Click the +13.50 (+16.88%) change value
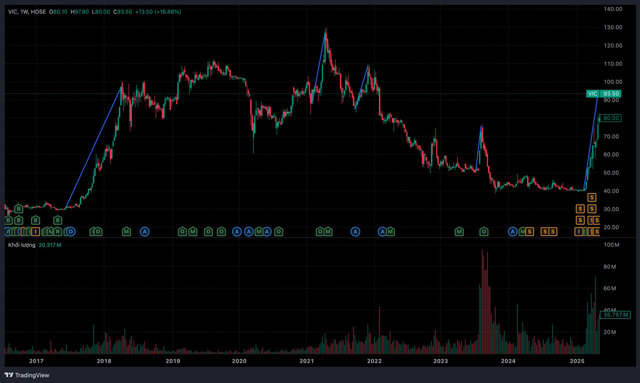This screenshot has width=640, height=383. (158, 12)
